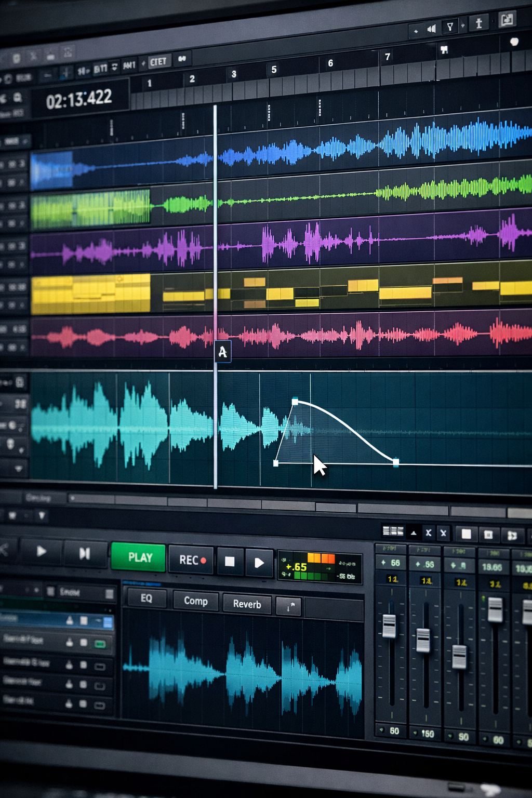The image size is (532, 798).
Task: Open the dropdown under first mixer channel showing 60
Action: pos(382,730)
